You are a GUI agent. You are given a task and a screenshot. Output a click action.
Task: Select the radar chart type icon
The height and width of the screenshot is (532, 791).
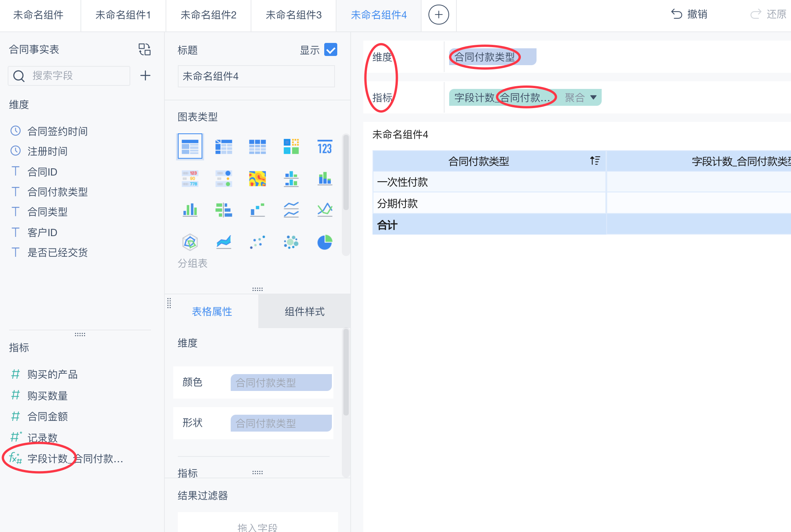(190, 242)
